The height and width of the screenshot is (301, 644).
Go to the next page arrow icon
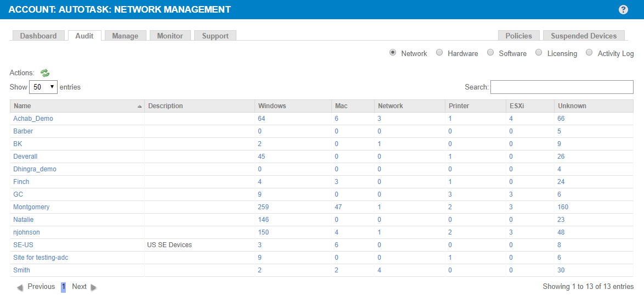[x=94, y=287]
